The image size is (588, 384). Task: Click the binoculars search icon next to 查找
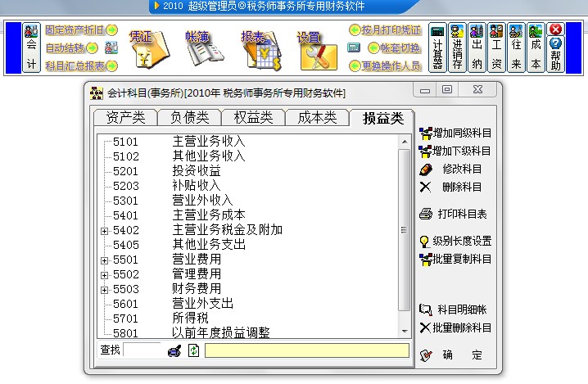pyautogui.click(x=174, y=350)
